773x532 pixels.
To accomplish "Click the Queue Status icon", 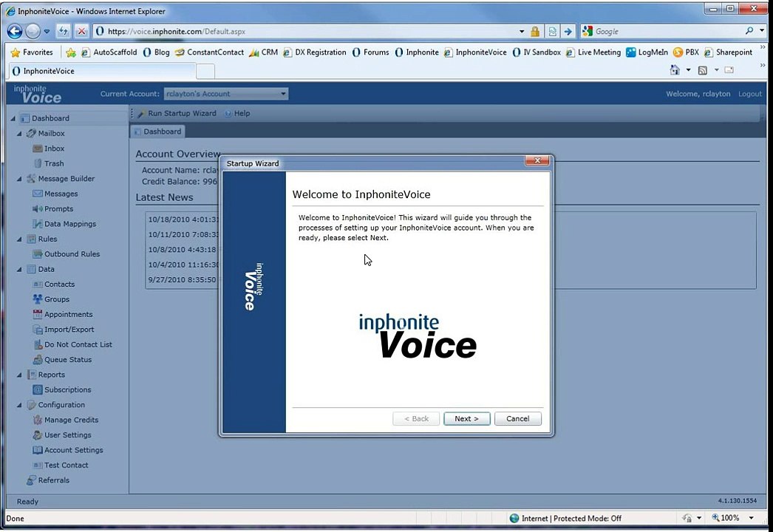I will click(x=38, y=359).
